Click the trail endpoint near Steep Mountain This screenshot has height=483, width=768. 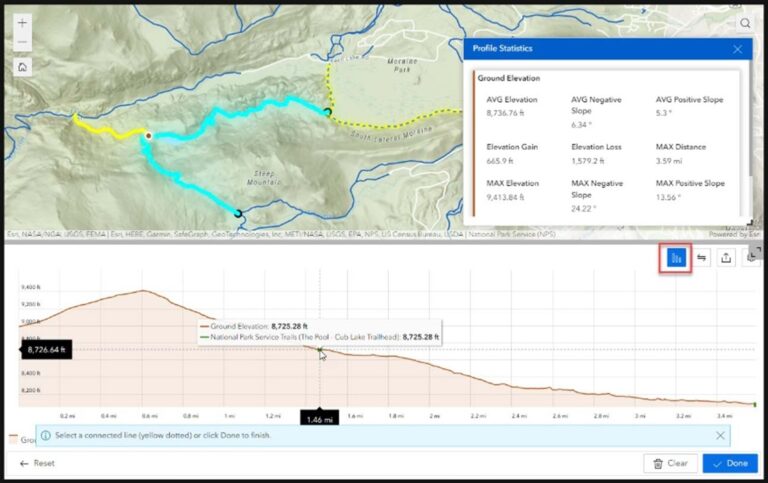(238, 213)
